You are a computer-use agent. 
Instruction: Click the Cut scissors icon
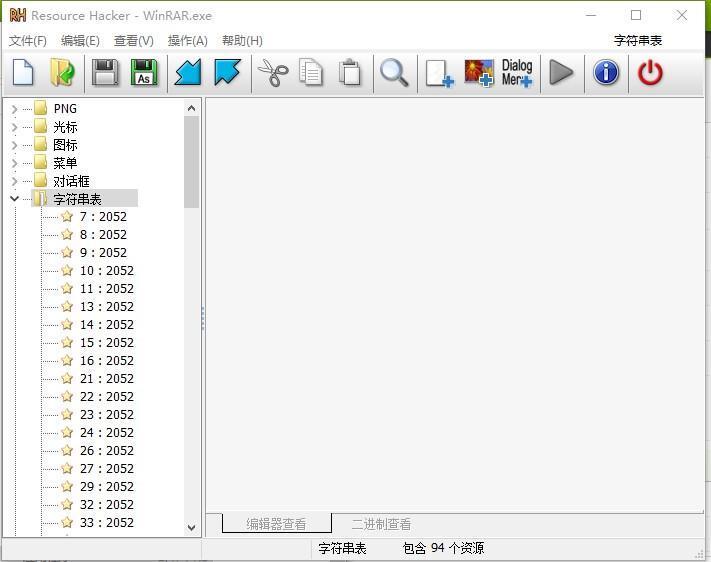pos(272,73)
